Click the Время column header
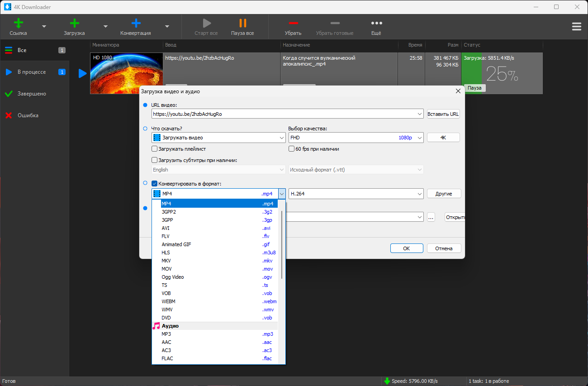This screenshot has height=386, width=588. 411,45
